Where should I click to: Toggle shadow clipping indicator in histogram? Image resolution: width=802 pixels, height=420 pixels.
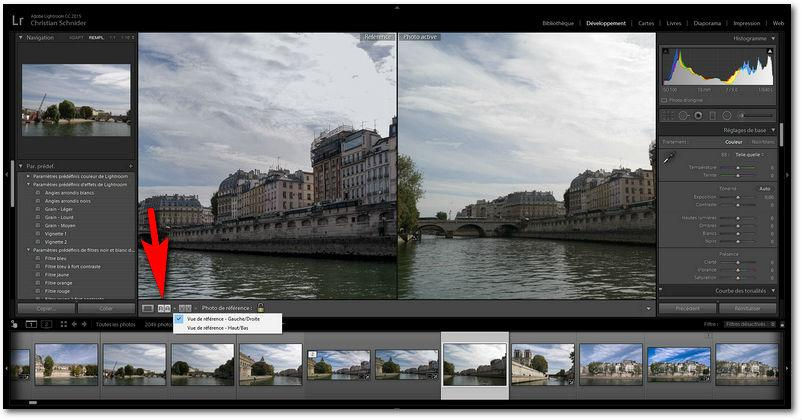point(666,51)
